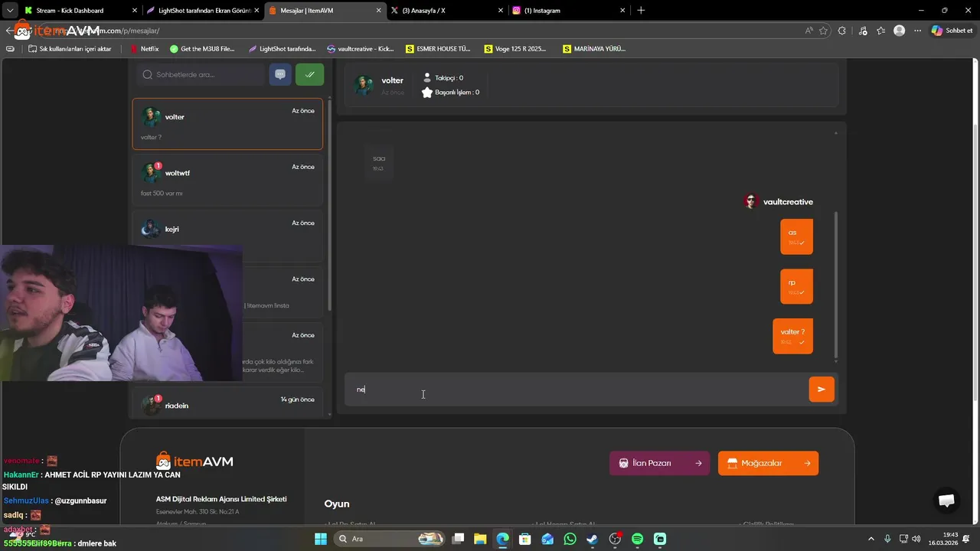The width and height of the screenshot is (980, 551).
Task: Open Steam from the taskbar
Action: (593, 539)
